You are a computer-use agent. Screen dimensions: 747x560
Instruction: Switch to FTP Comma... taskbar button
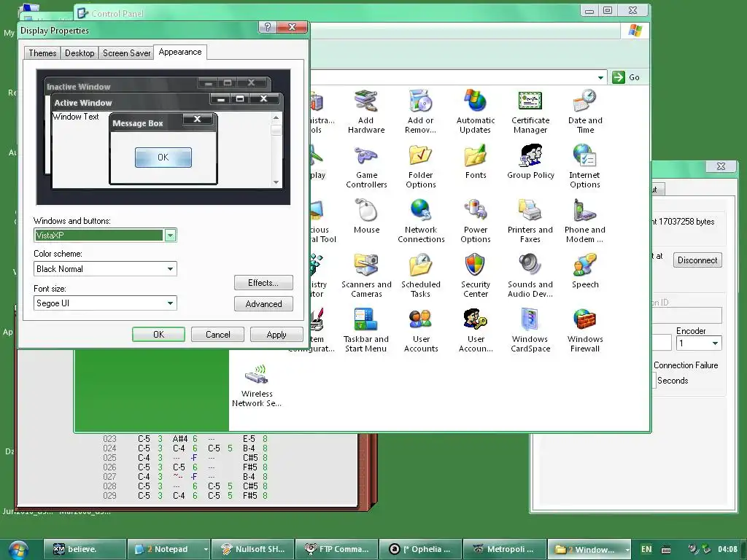[336, 549]
